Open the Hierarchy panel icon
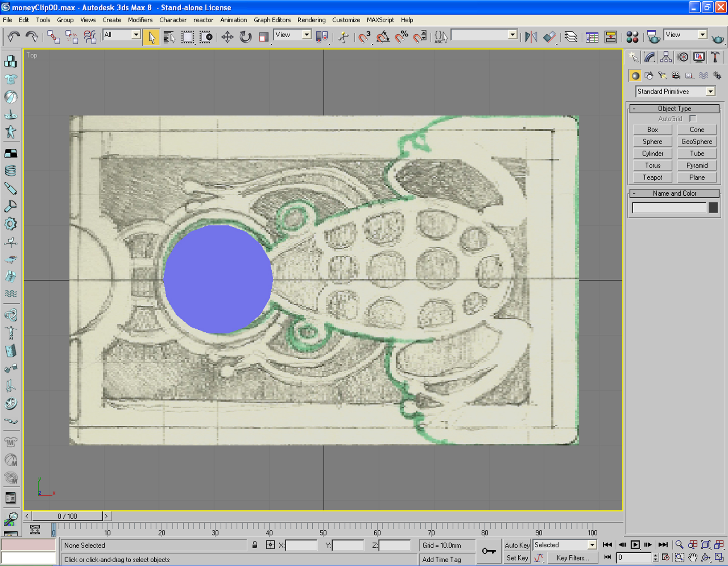728x566 pixels. tap(666, 57)
